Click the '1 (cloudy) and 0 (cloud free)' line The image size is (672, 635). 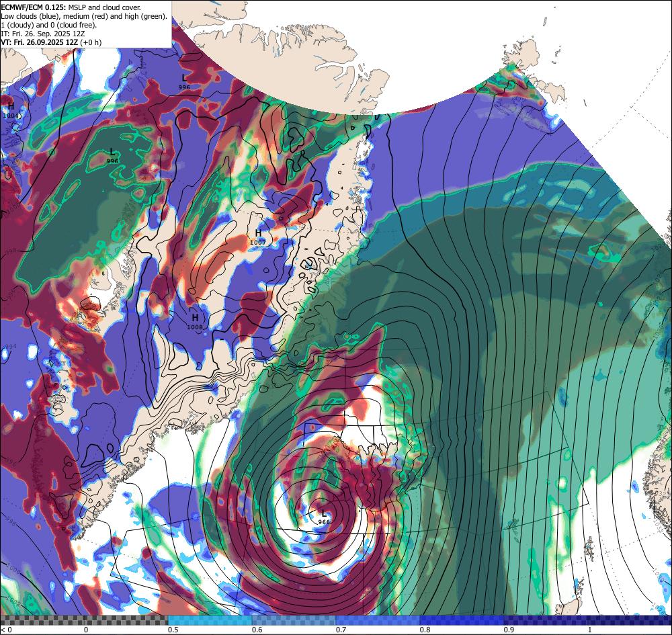[49, 25]
